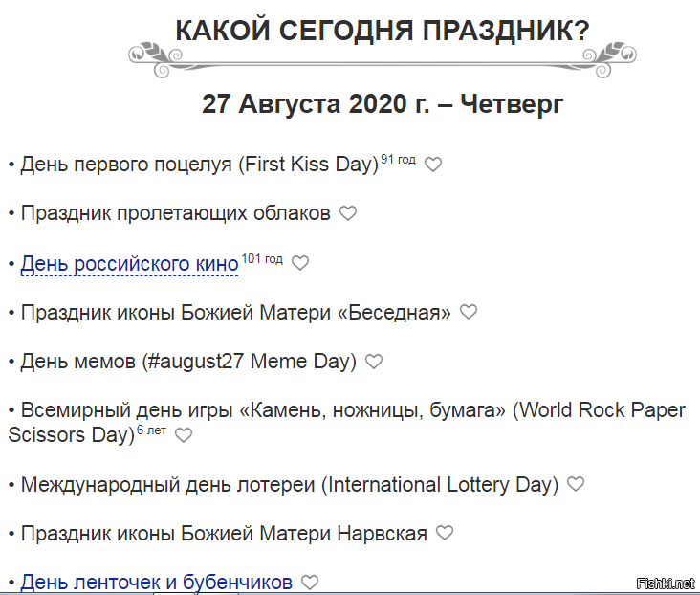Open the День российского кино link

[x=129, y=263]
